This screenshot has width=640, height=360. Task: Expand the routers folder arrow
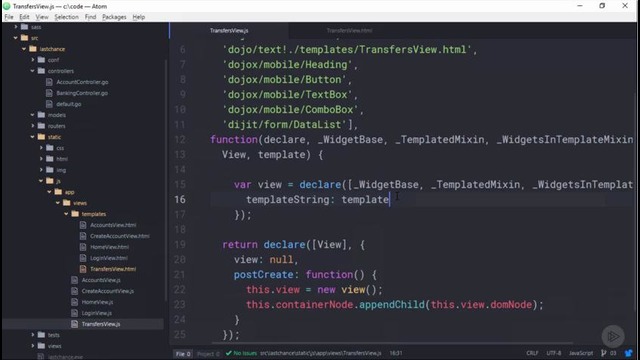pos(33,126)
